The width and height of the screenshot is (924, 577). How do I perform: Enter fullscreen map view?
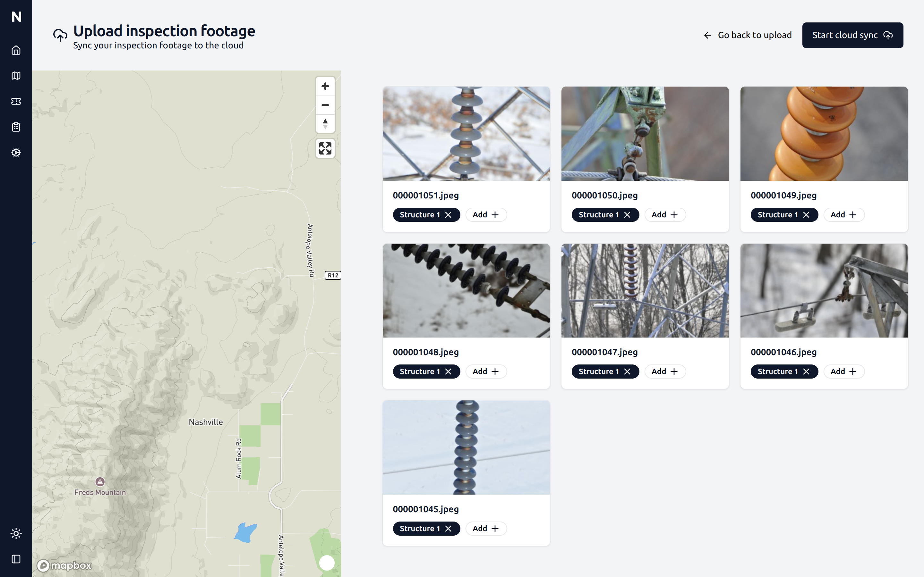click(x=325, y=148)
